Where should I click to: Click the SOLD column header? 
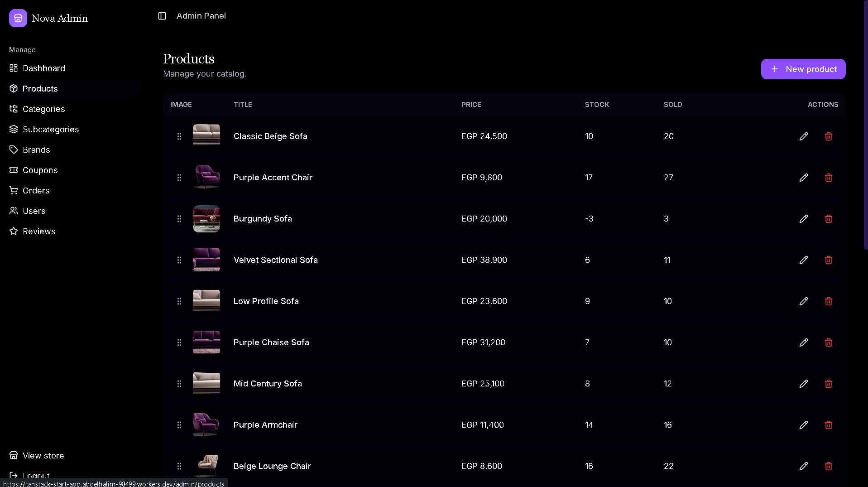(x=673, y=105)
